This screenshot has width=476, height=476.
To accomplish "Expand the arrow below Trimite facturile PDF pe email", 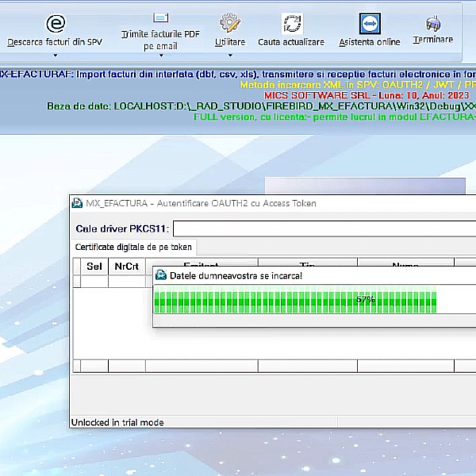I will tap(160, 56).
